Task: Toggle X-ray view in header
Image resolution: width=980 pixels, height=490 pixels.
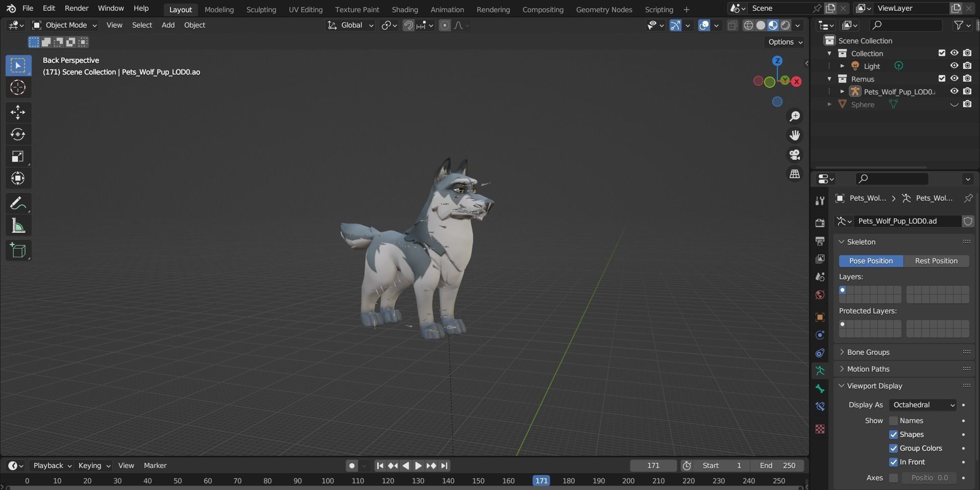Action: click(x=732, y=25)
